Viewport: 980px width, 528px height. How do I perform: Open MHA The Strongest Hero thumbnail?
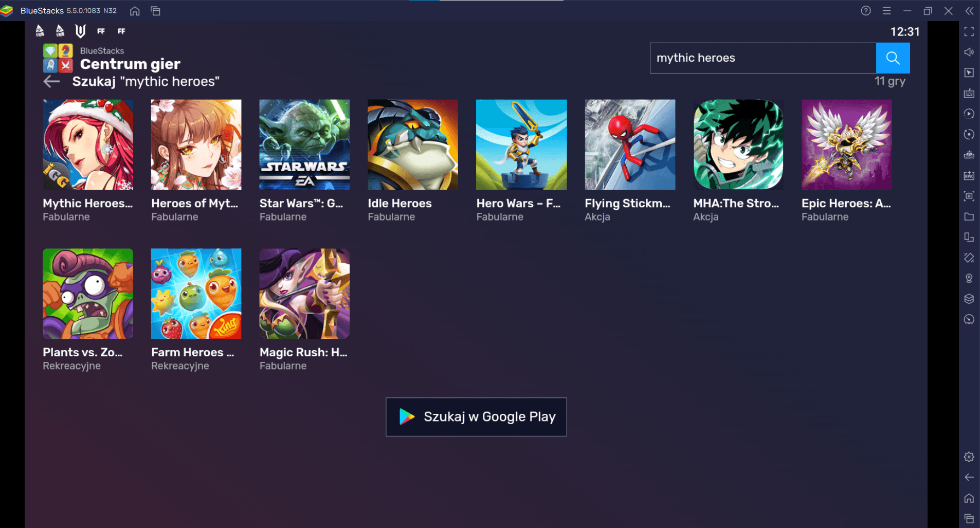click(738, 144)
